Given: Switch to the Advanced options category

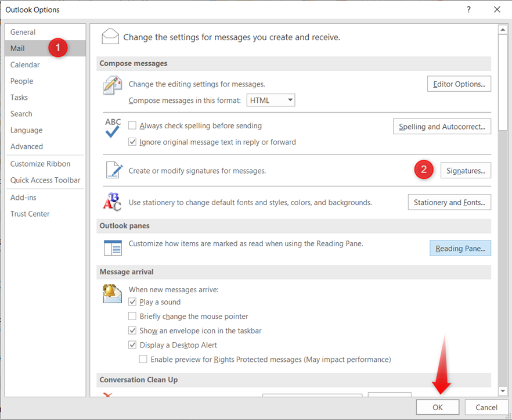Looking at the screenshot, I should pos(27,146).
